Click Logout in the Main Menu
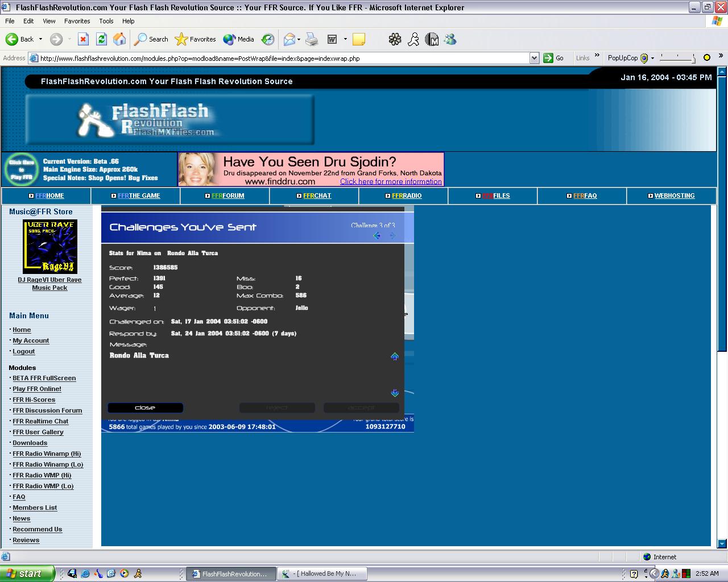Screen dimensions: 728x582 coord(24,351)
